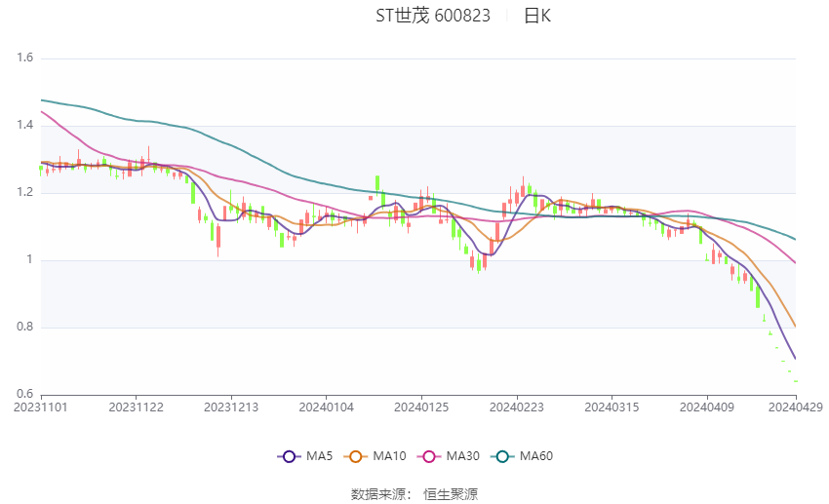Select the 20240223 date axis label
The image size is (829, 504).
tap(517, 407)
